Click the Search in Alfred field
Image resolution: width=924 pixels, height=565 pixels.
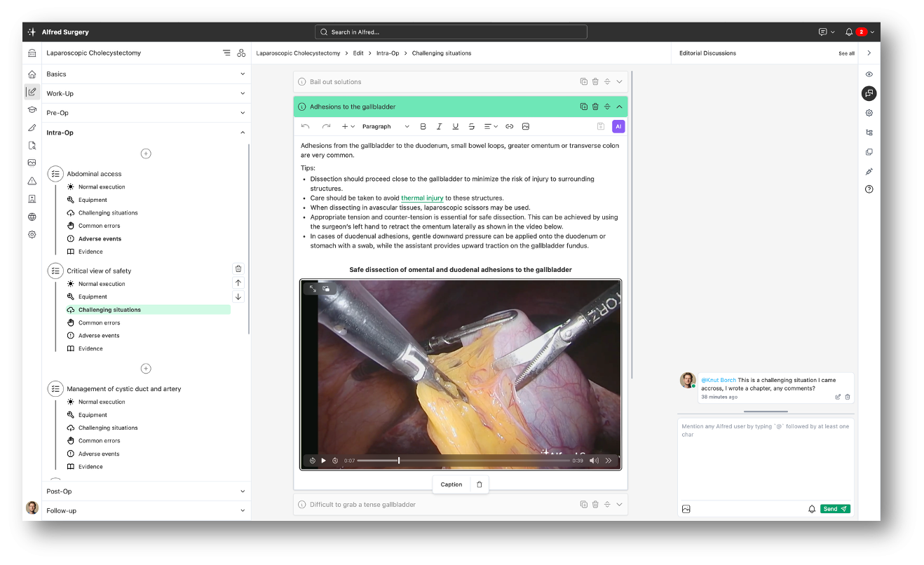pyautogui.click(x=451, y=32)
